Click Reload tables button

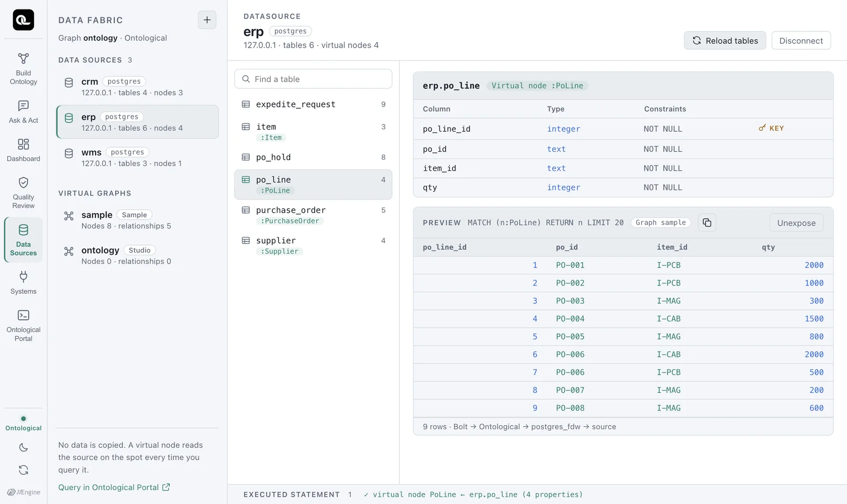point(725,41)
